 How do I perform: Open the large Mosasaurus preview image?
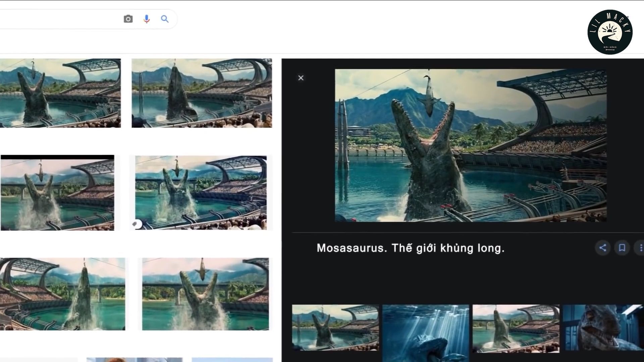click(x=471, y=145)
